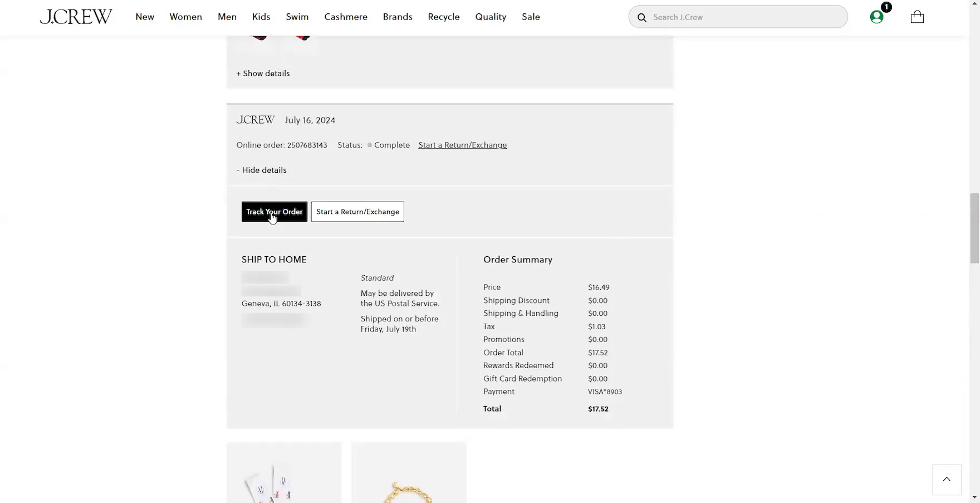Click the page vertical scrollbar thumb
The height and width of the screenshot is (503, 980).
coord(974,228)
